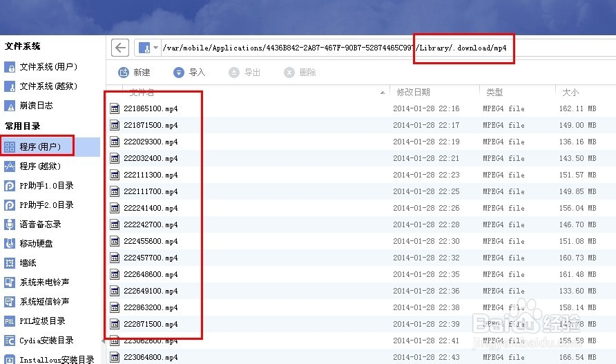Image resolution: width=616 pixels, height=364 pixels.
Task: Go back with the left arrow button
Action: click(x=120, y=48)
